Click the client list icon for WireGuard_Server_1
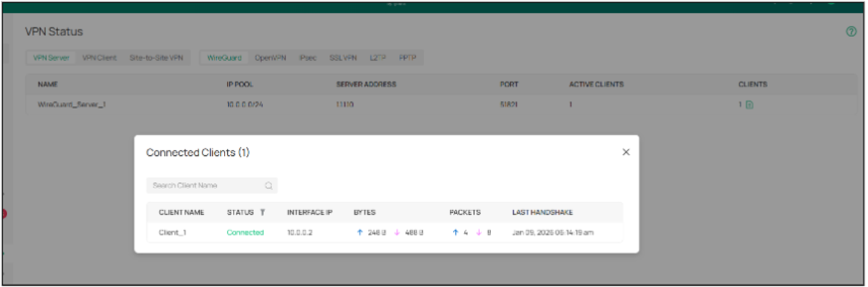 click(749, 105)
